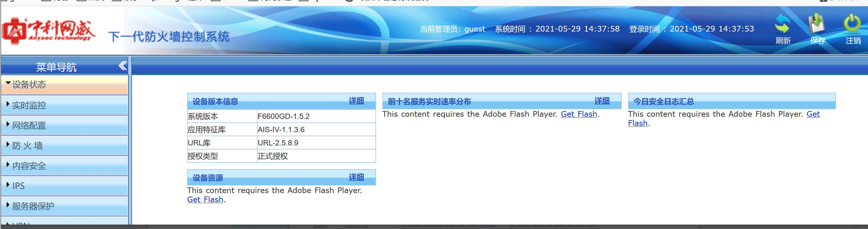Click the 今日安全日志汇总 panel header
The image size is (868, 229).
664,102
